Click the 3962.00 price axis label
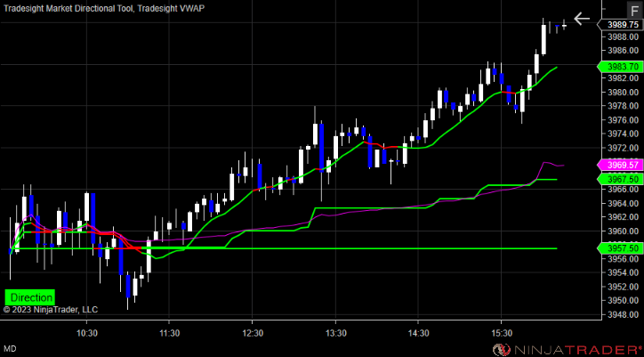 pos(623,216)
